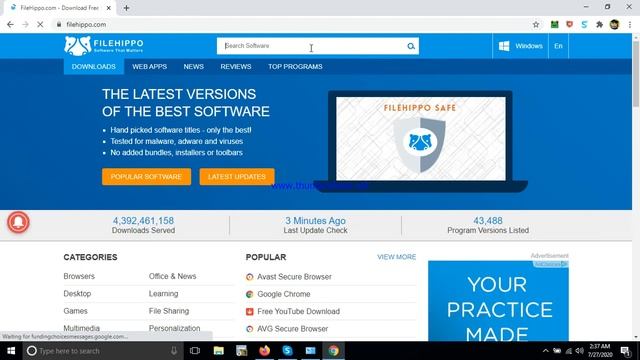Show hidden system tray icons
The height and width of the screenshot is (360, 640).
coord(546,351)
